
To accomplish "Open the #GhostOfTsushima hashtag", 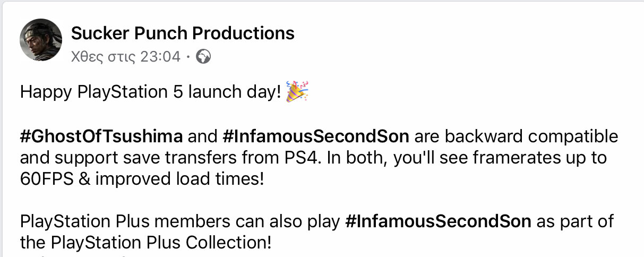I will pos(101,136).
